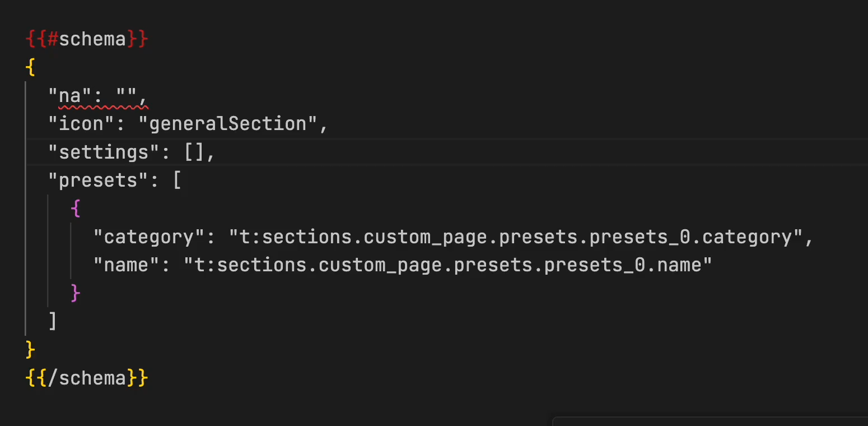The height and width of the screenshot is (426, 868).
Task: Click the opening bracket after "presets"
Action: (x=178, y=180)
